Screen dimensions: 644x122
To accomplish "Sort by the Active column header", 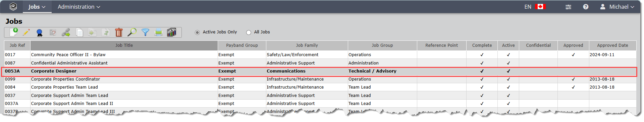I will click(508, 45).
